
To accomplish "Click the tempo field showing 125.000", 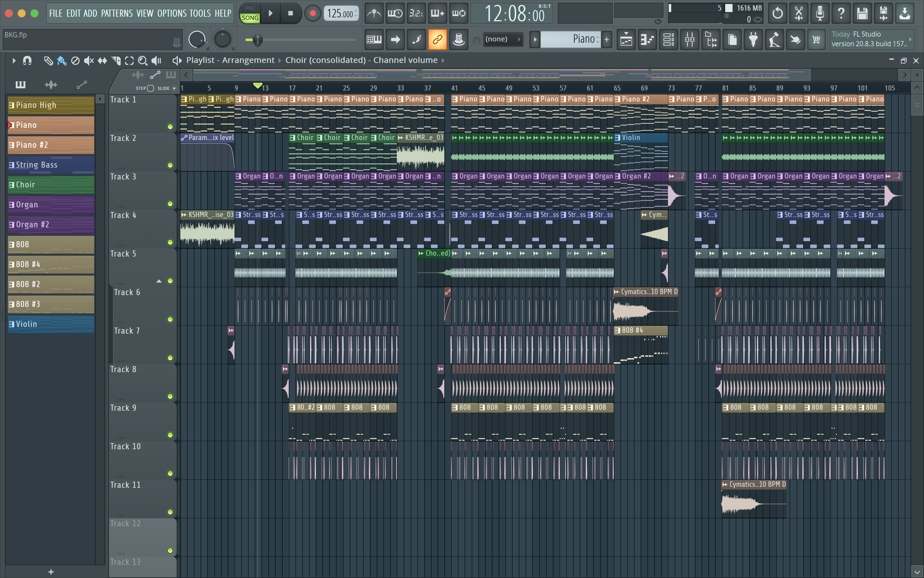I will coord(341,14).
